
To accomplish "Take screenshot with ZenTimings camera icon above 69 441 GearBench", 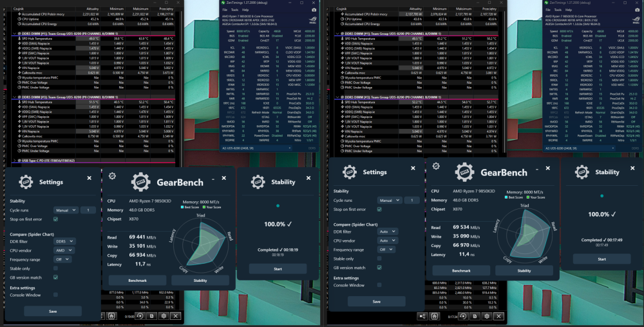I will pyautogui.click(x=314, y=10).
